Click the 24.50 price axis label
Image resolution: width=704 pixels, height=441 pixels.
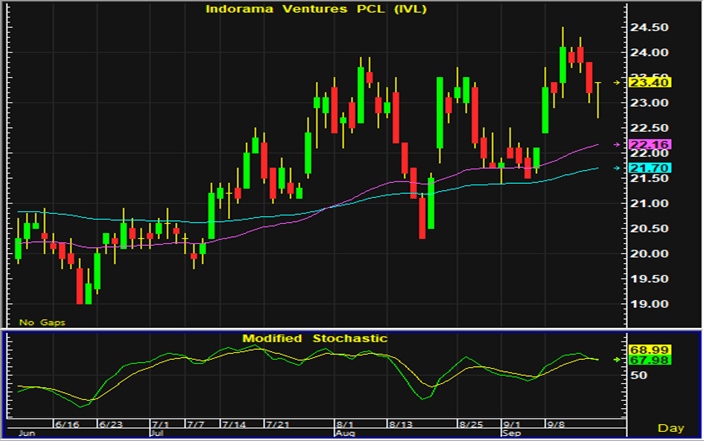click(x=649, y=28)
